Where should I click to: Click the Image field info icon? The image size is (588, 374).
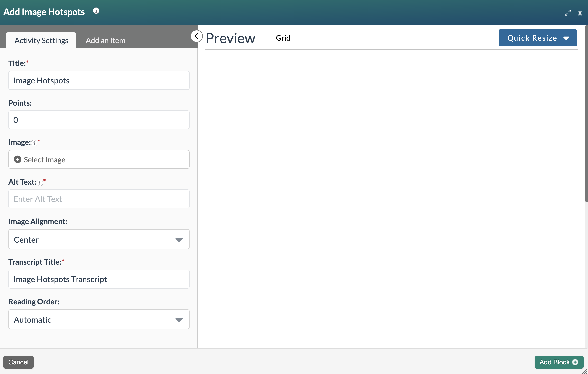click(x=34, y=143)
